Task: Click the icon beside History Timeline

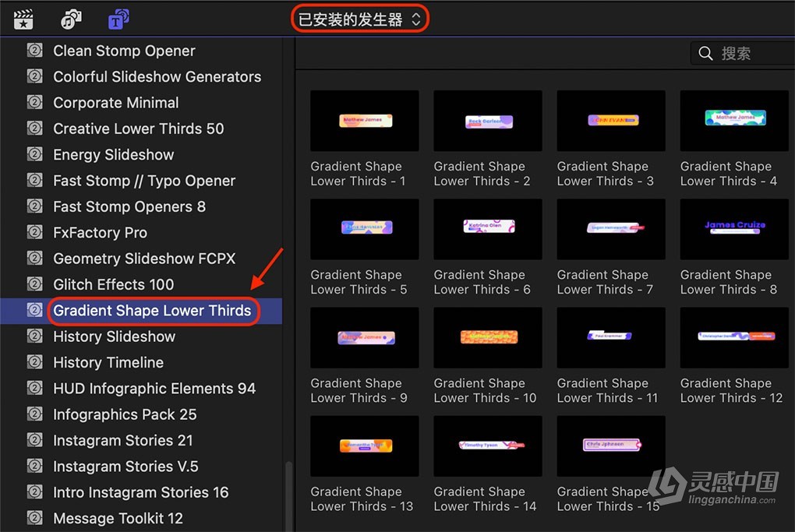Action: (34, 362)
